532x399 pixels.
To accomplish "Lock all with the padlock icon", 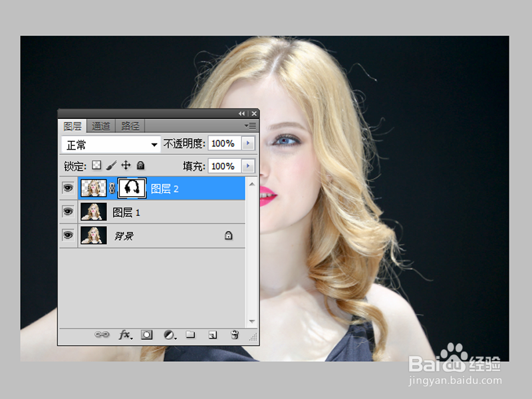I will point(140,165).
